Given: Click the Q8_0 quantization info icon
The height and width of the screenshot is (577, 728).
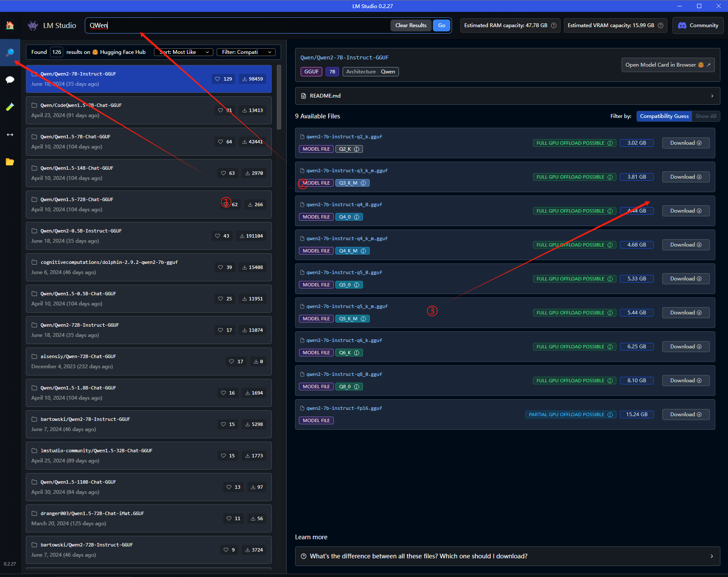Looking at the screenshot, I should pos(357,387).
